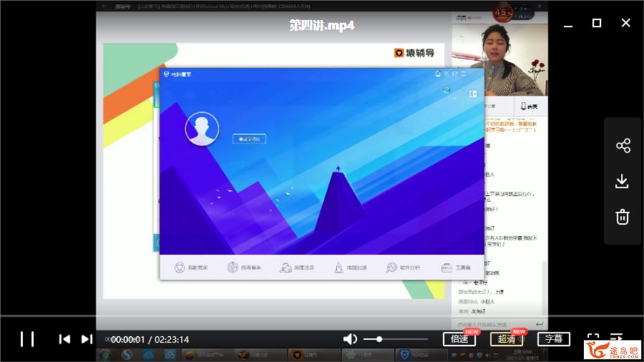Click the 猿辅导 logo on the slide
The image size is (644, 362).
click(414, 53)
